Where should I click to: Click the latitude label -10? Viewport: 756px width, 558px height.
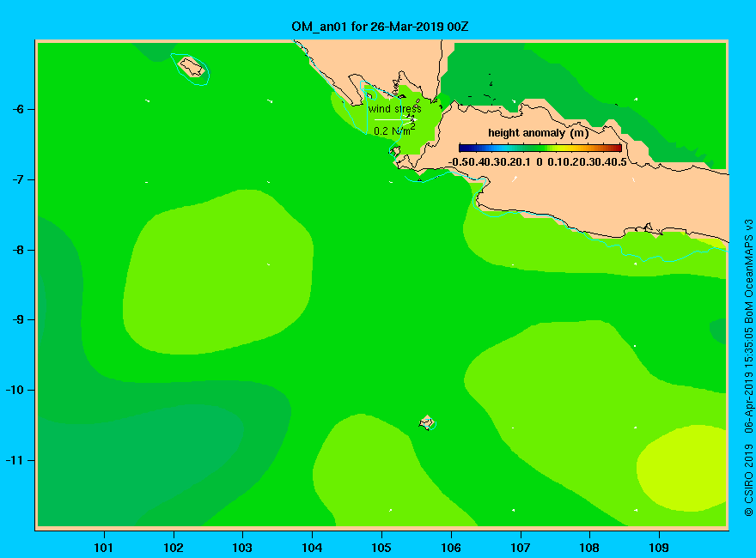coord(15,390)
